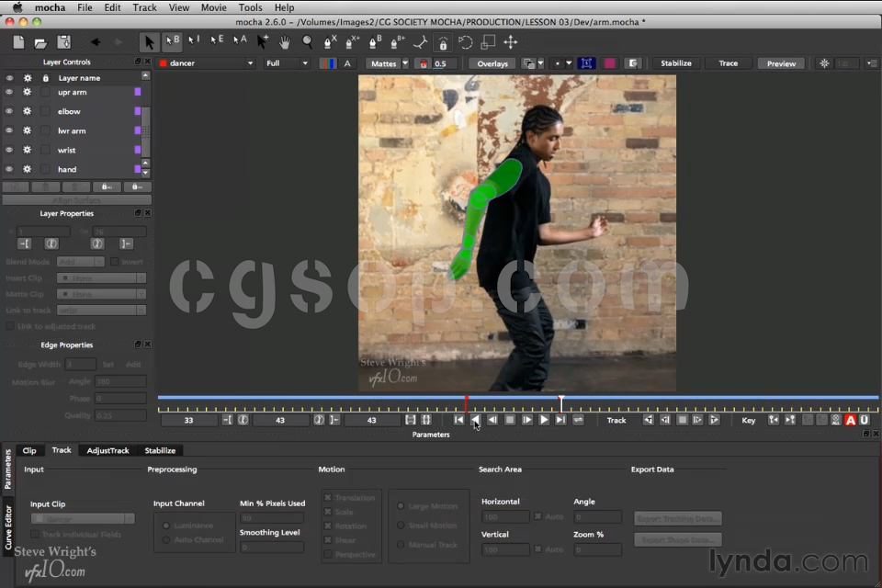The image size is (882, 588).
Task: Open the Movie menu
Action: tap(214, 7)
